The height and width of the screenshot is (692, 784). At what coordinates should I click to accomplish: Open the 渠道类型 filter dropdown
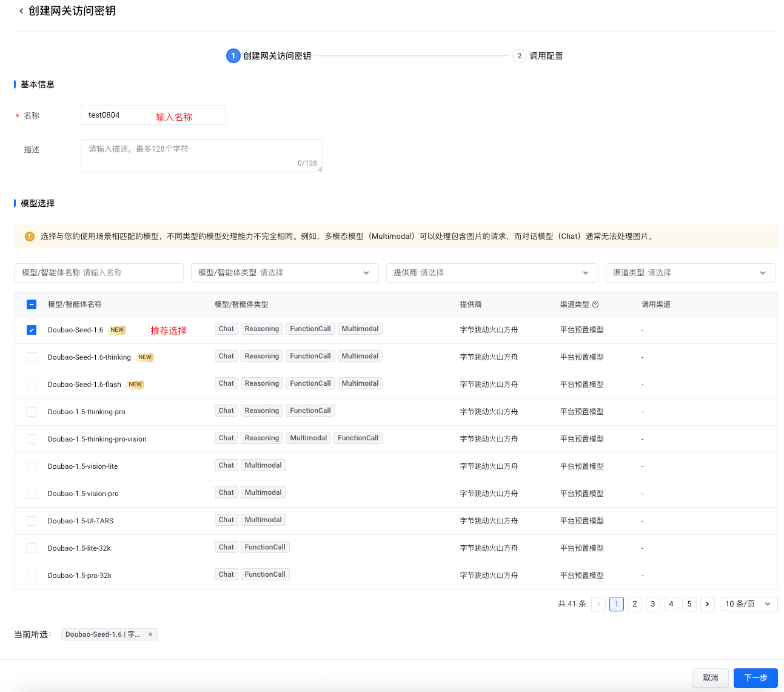pyautogui.click(x=690, y=273)
